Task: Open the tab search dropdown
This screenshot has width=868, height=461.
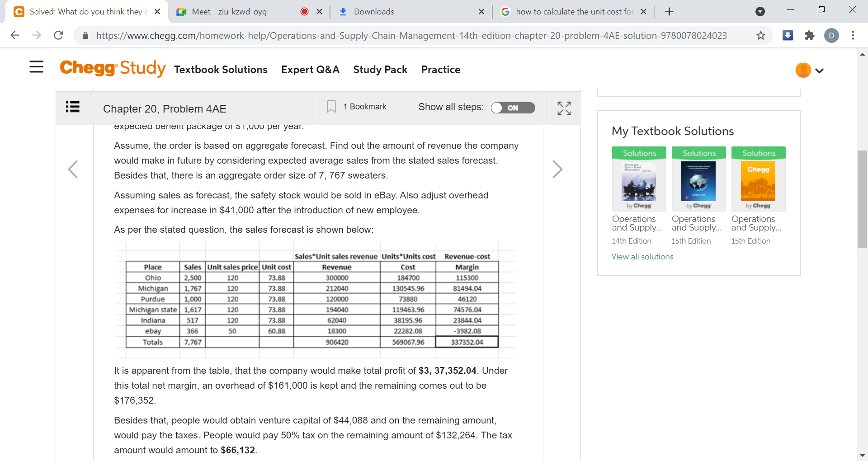Action: [x=760, y=12]
